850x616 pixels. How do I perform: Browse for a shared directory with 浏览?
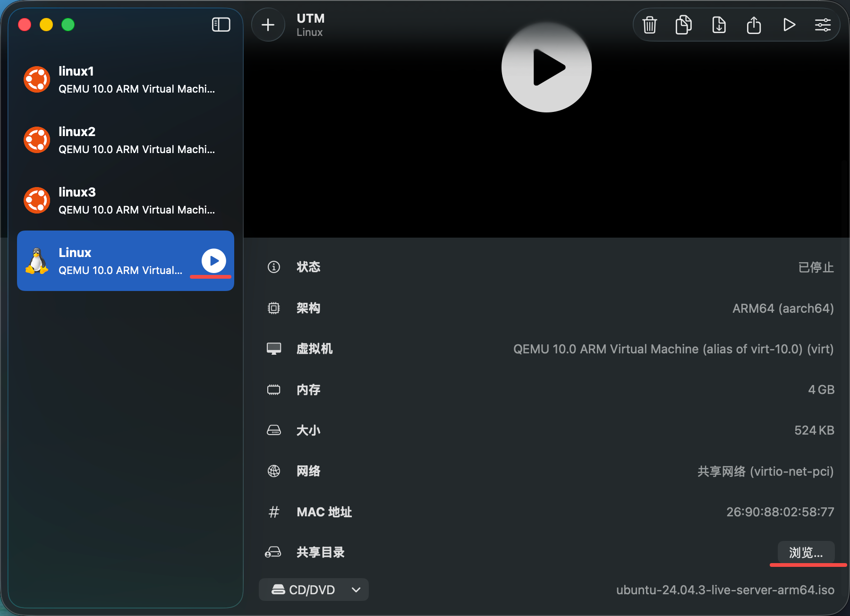pyautogui.click(x=806, y=552)
